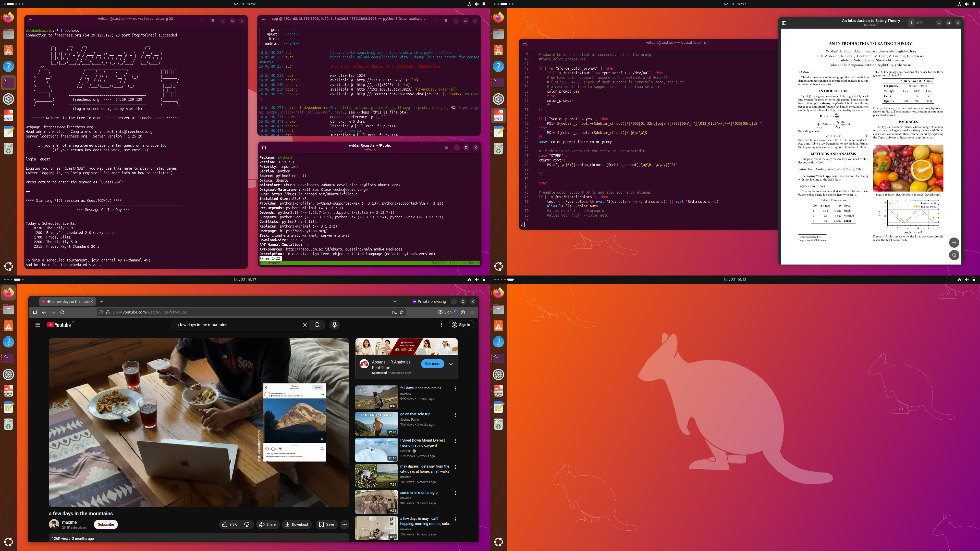Open the Firefox extensions puzzle icon
Image resolution: width=980 pixels, height=551 pixels.
coord(463,312)
